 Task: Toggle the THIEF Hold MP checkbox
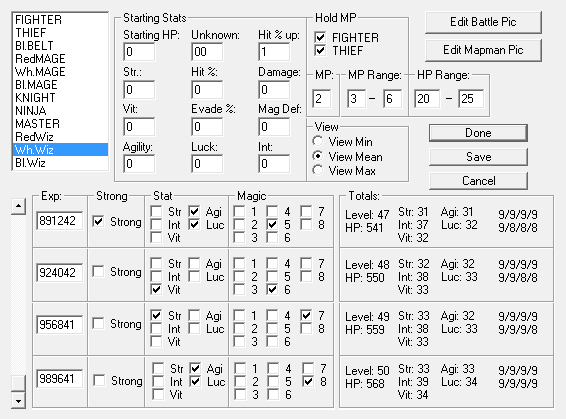320,50
